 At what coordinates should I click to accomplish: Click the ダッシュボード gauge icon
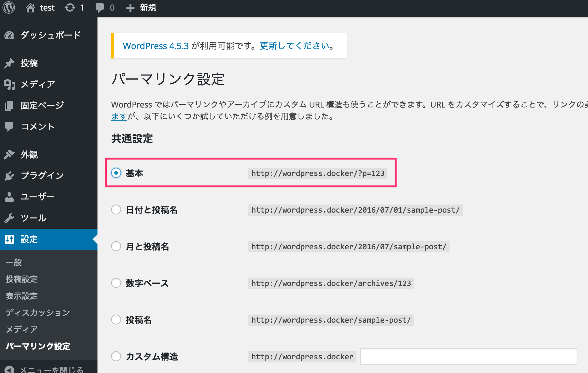[x=9, y=35]
